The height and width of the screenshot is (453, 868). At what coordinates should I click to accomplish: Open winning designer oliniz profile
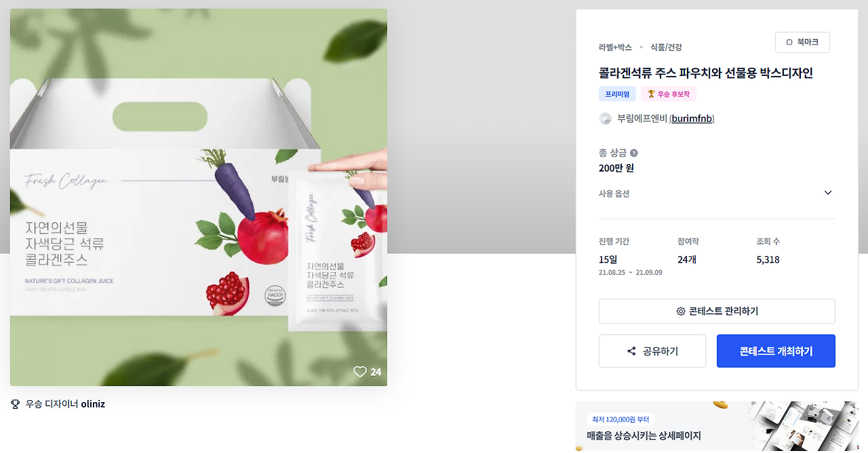pos(93,404)
